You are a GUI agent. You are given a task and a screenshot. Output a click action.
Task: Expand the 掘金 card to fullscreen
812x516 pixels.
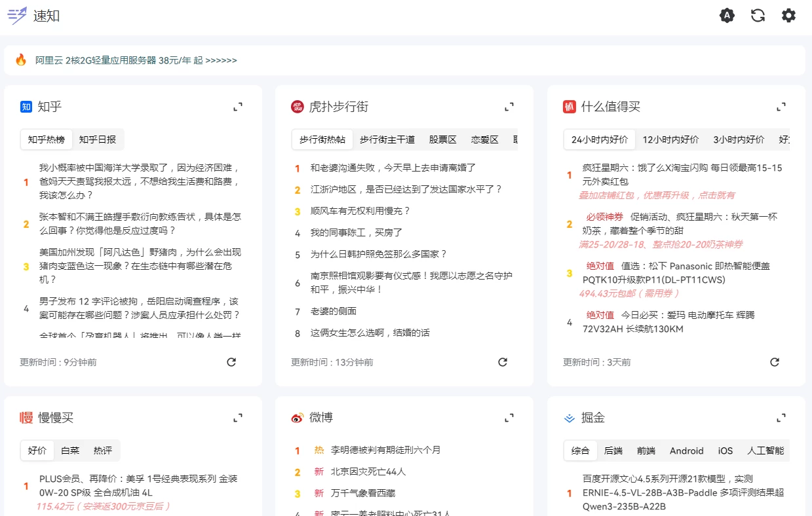(781, 417)
